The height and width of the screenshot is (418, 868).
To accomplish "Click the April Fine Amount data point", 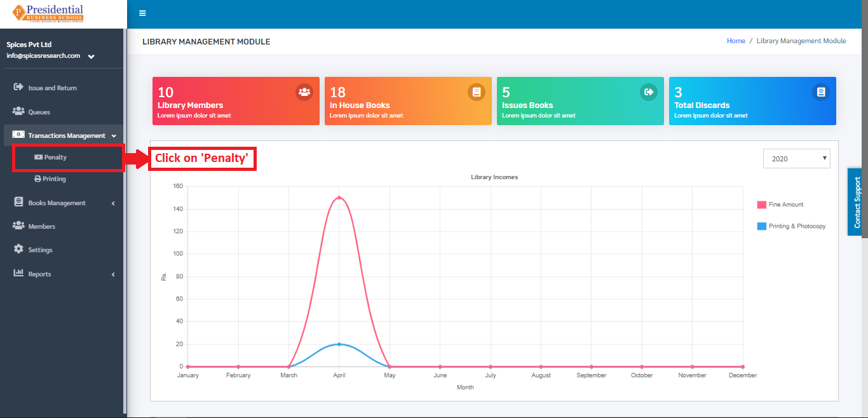I will (339, 198).
